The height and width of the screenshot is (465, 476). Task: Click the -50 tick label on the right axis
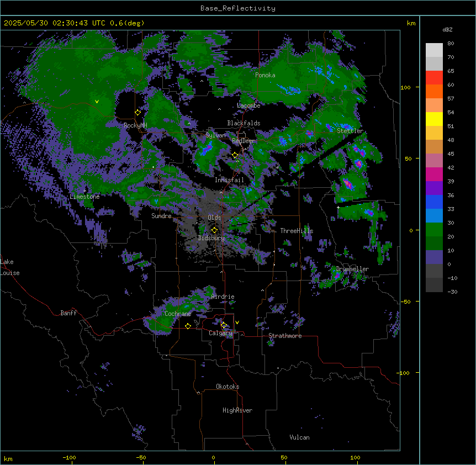(x=405, y=302)
